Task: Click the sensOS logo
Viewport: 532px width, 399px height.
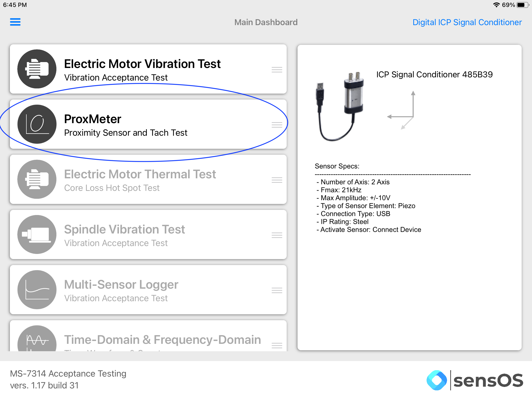Action: (x=475, y=380)
